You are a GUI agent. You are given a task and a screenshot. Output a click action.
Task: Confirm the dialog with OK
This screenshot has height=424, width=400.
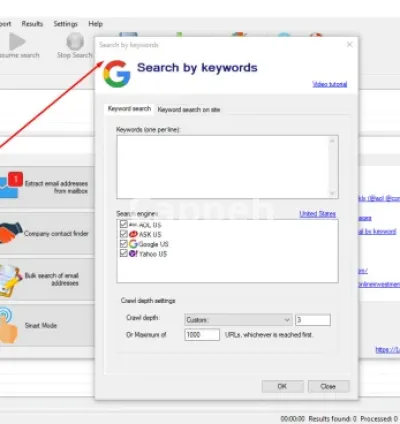(x=283, y=386)
